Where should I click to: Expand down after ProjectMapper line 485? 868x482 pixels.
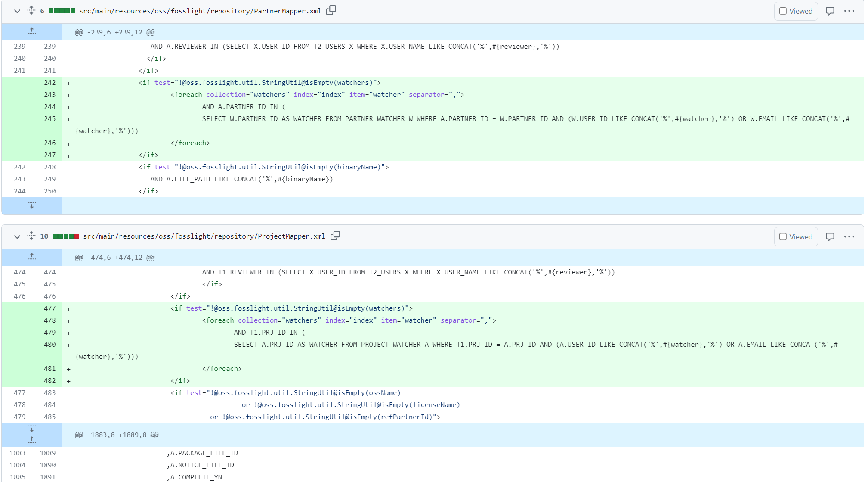[32, 429]
